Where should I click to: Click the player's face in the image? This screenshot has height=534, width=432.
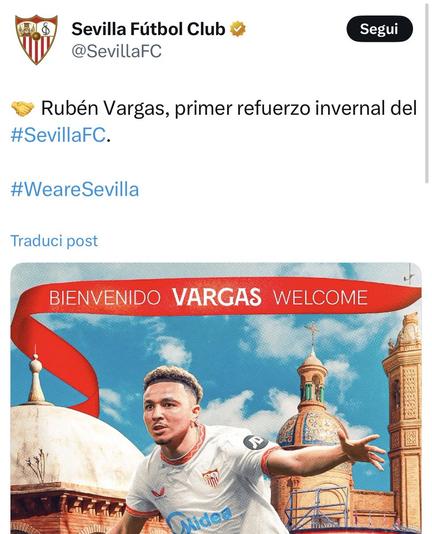[168, 415]
